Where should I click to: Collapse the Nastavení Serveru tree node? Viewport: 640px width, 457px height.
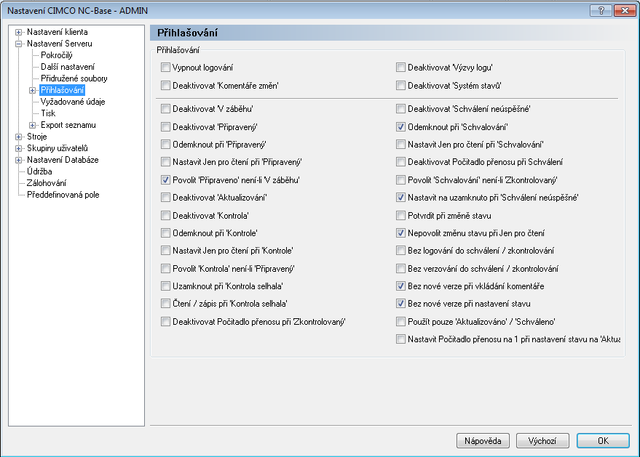pyautogui.click(x=18, y=44)
